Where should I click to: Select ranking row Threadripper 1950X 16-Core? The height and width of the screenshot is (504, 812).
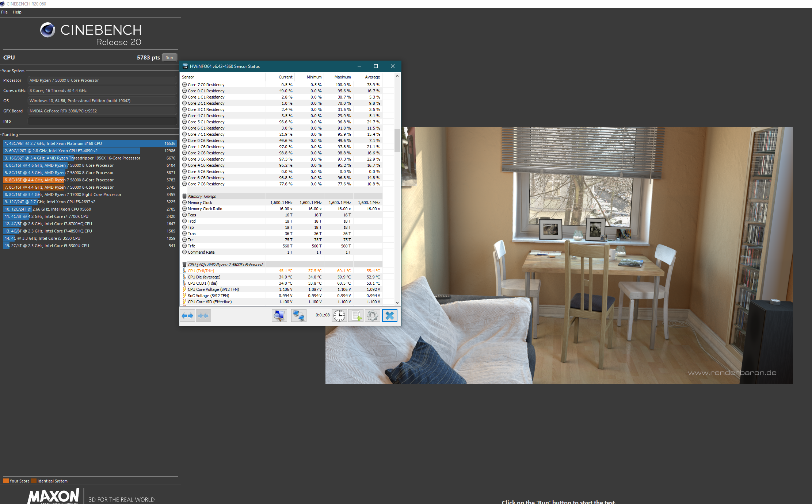90,158
